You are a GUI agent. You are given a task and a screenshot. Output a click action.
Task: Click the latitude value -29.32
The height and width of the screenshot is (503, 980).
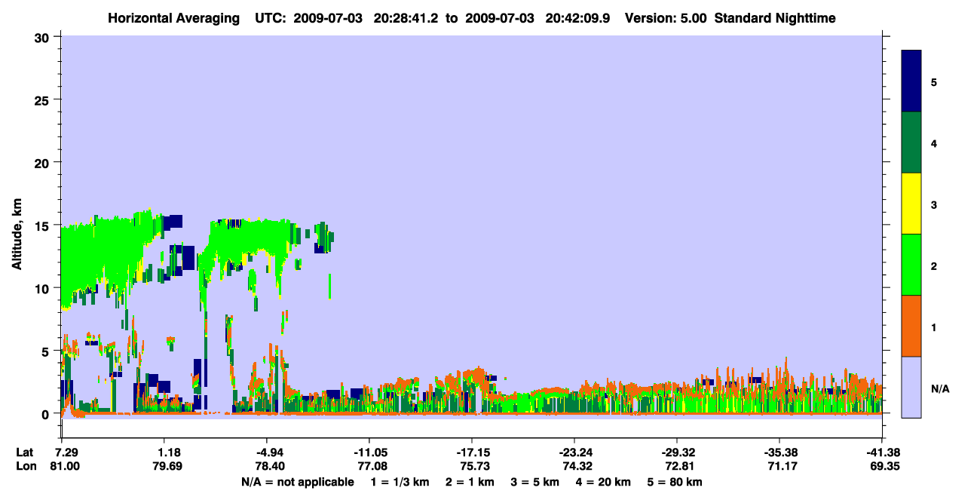pos(677,452)
